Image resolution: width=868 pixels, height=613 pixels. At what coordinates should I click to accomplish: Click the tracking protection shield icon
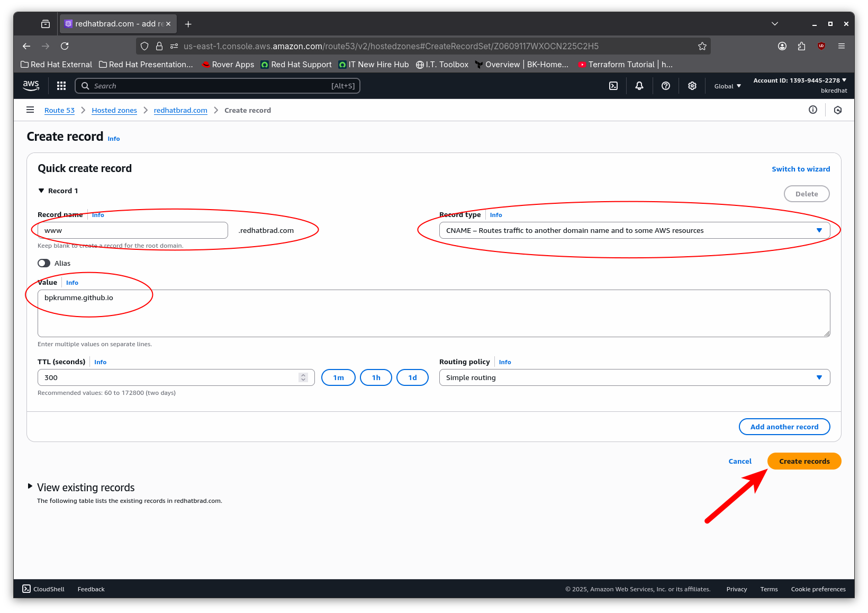(144, 46)
